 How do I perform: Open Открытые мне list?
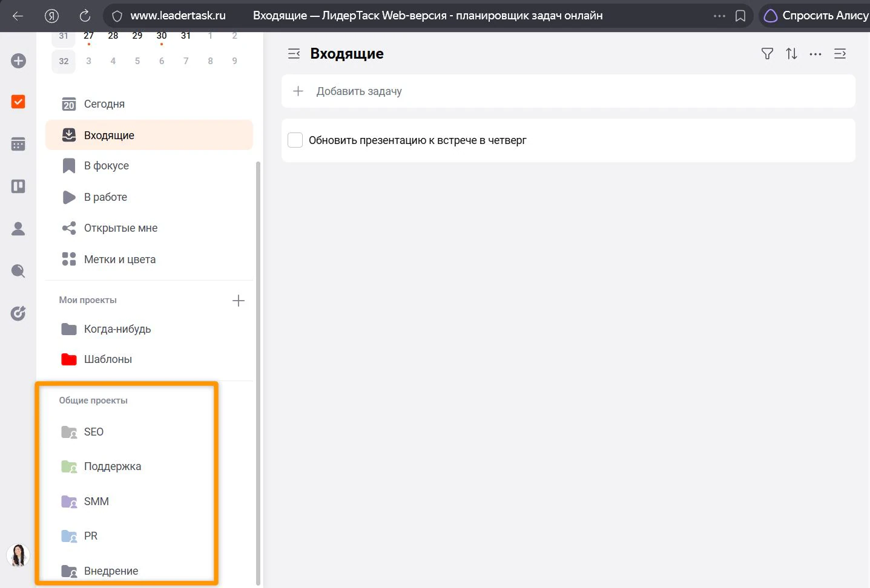(x=149, y=228)
